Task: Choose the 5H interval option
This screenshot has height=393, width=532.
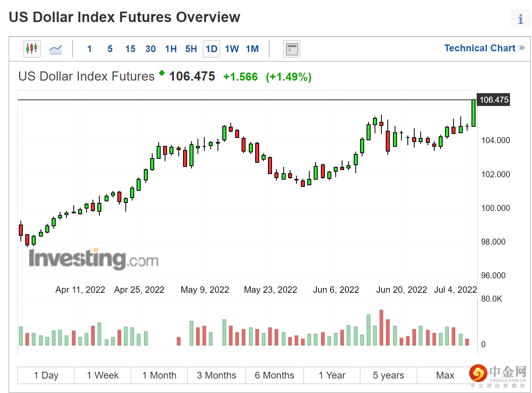Action: pos(191,49)
